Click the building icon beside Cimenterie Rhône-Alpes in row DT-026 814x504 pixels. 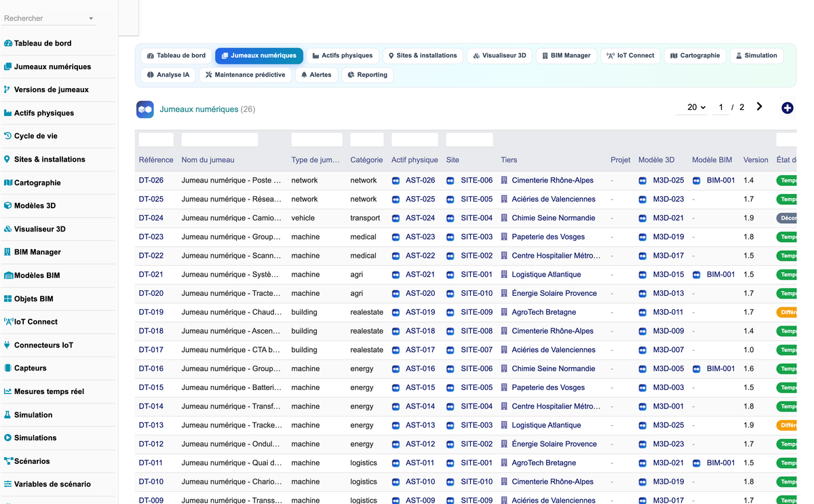[x=504, y=180]
